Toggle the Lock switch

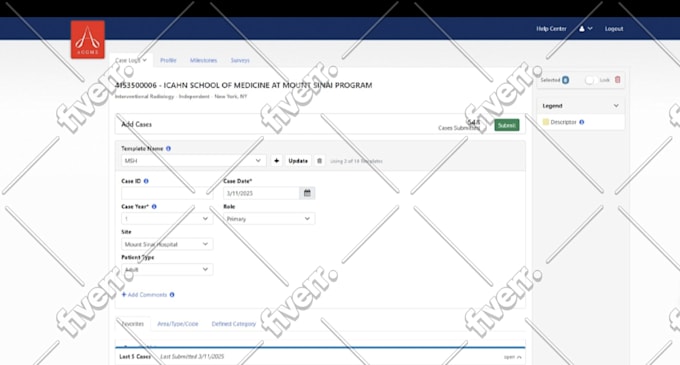[x=590, y=80]
